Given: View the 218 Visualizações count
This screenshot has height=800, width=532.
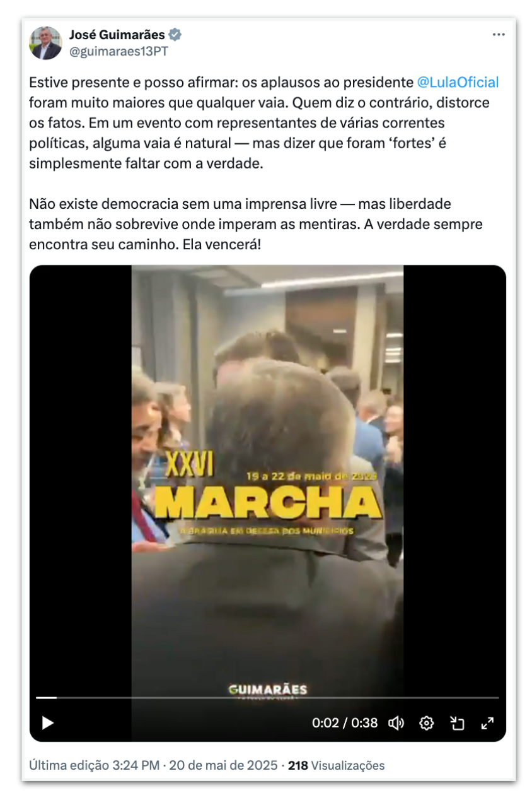Looking at the screenshot, I should pyautogui.click(x=336, y=765).
